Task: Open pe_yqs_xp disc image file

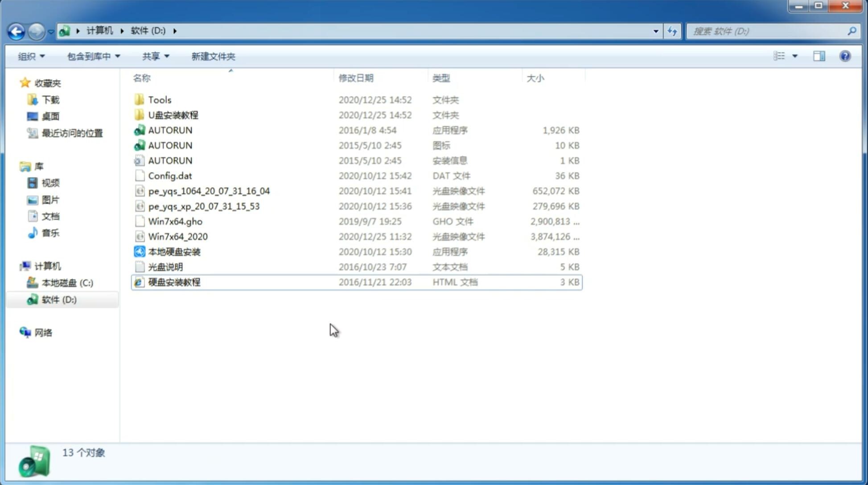Action: pyautogui.click(x=203, y=206)
